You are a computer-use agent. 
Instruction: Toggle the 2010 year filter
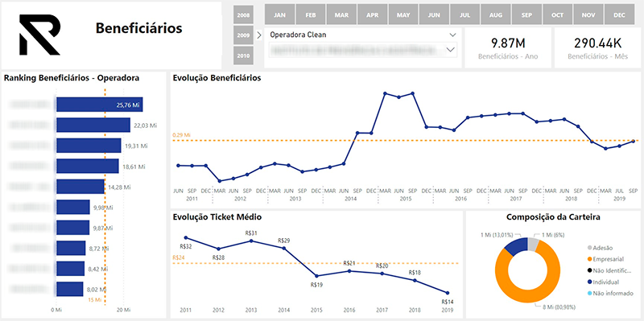point(243,56)
